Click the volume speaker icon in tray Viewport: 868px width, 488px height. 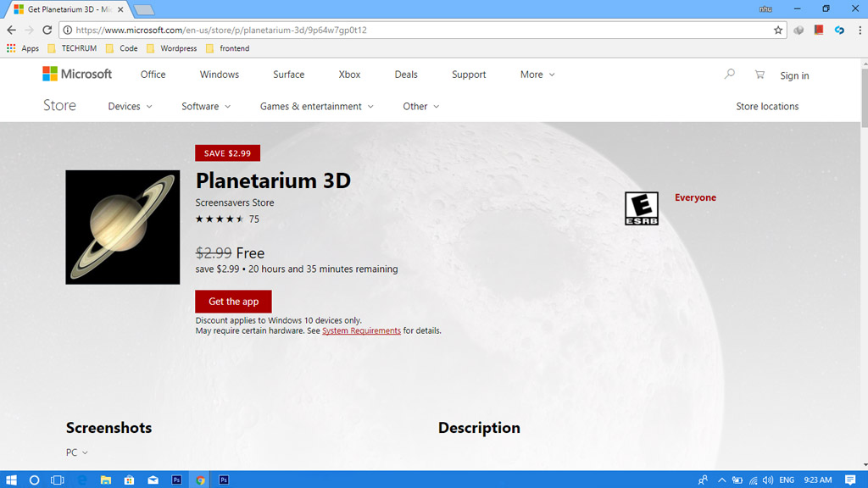coord(768,480)
